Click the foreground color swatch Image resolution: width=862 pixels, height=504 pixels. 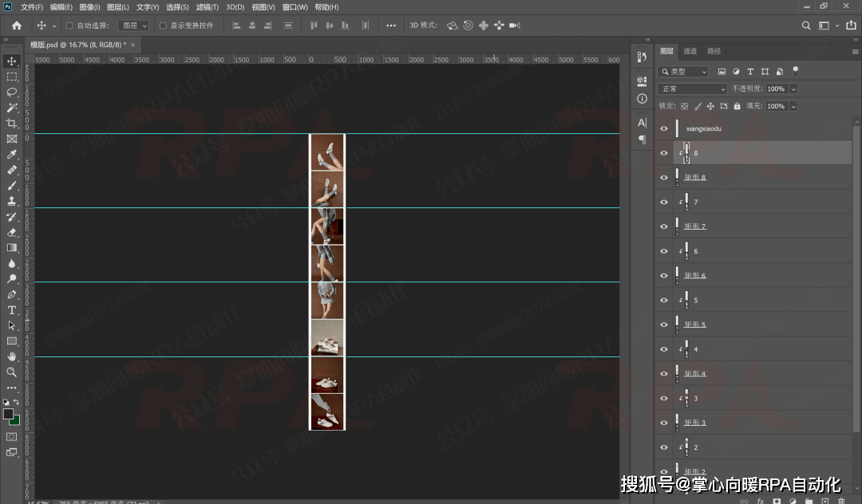pos(8,414)
